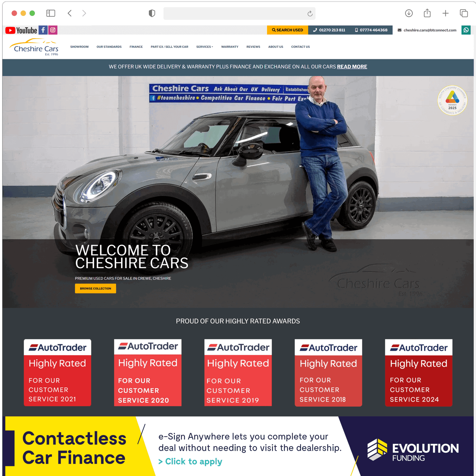The height and width of the screenshot is (476, 476).
Task: Click the Search Used button
Action: [287, 30]
